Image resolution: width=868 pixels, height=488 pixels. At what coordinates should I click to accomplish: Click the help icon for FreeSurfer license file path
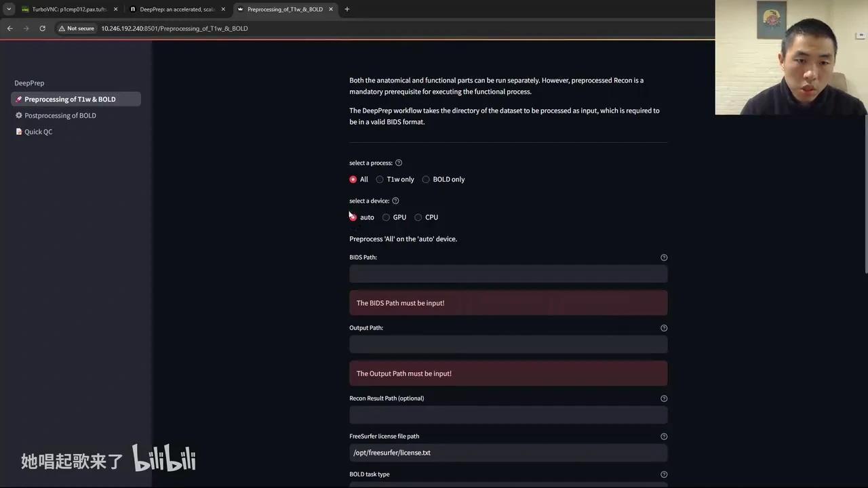pos(664,436)
